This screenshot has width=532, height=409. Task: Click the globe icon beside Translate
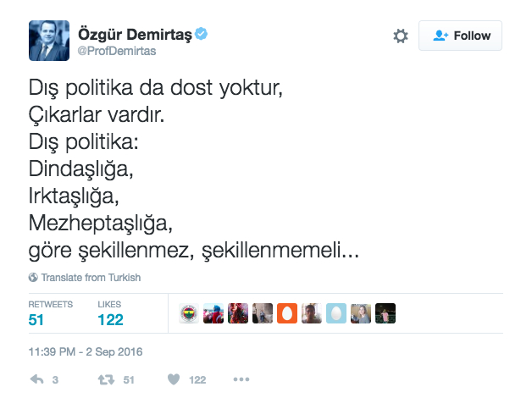point(33,278)
